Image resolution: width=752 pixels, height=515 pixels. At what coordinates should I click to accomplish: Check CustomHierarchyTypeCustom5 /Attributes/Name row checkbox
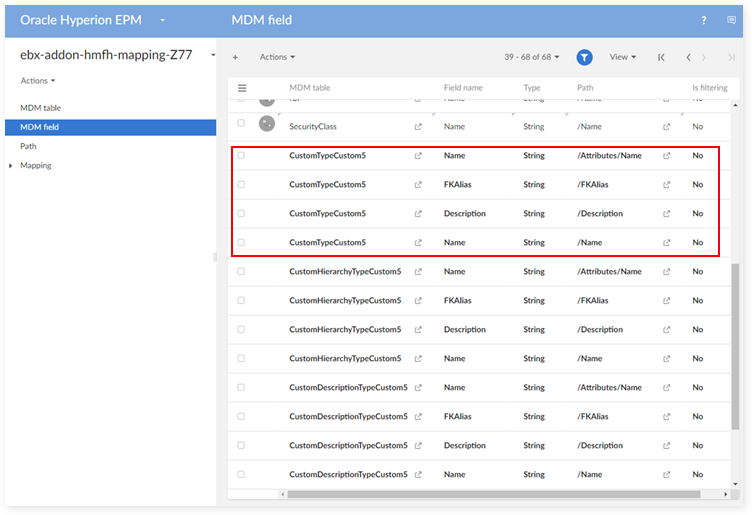(241, 271)
